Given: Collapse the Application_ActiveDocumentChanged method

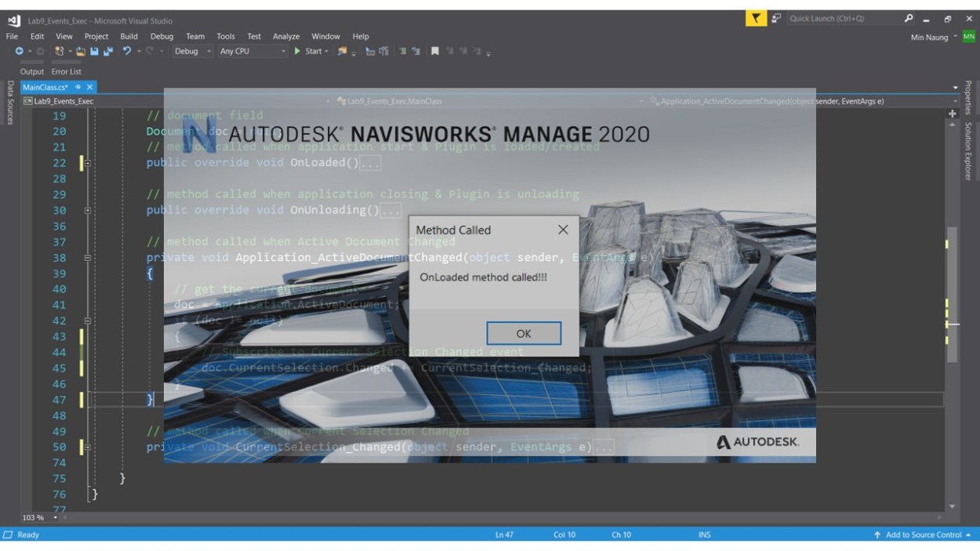Looking at the screenshot, I should (x=88, y=258).
